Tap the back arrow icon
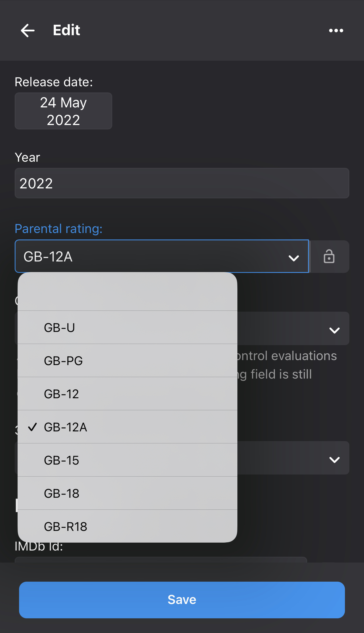Image resolution: width=364 pixels, height=633 pixels. [x=28, y=31]
